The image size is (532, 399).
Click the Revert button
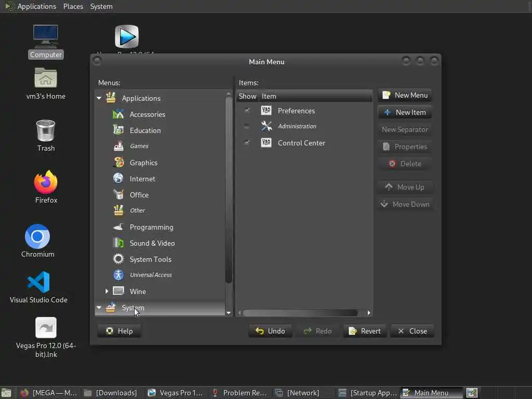pos(365,331)
